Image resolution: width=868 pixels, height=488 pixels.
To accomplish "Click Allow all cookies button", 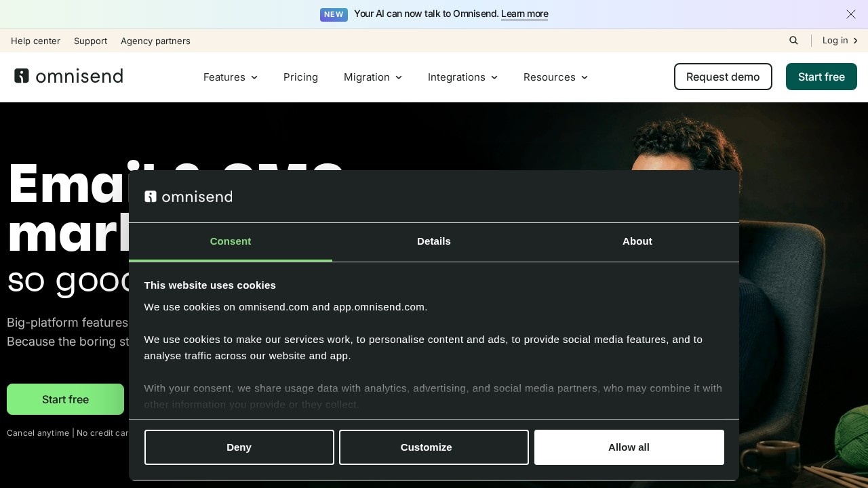I will pos(629,447).
